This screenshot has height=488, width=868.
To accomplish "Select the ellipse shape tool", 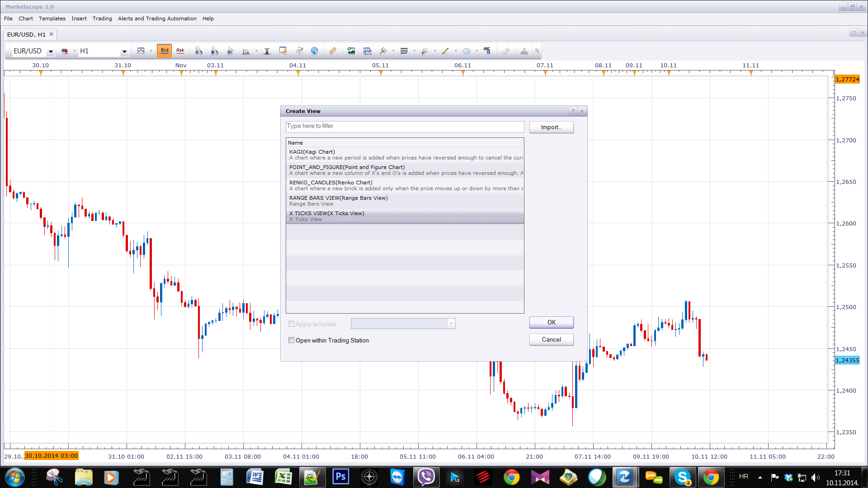I will coord(467,51).
